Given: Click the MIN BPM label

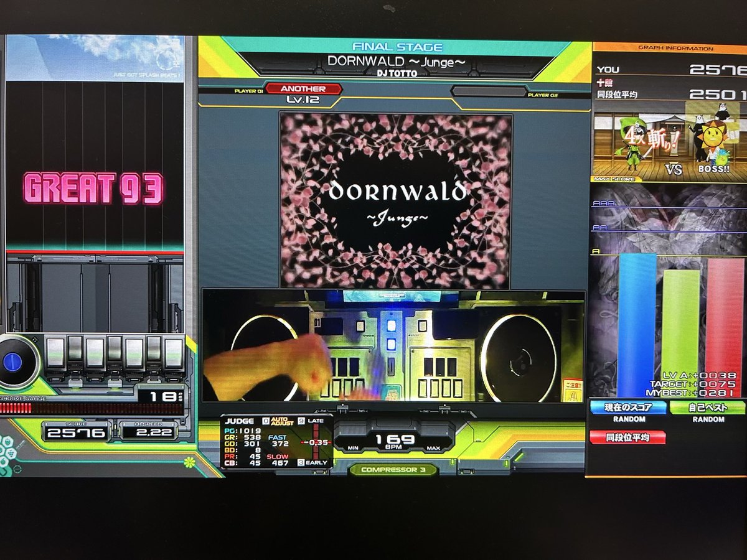Looking at the screenshot, I should pyautogui.click(x=353, y=449).
